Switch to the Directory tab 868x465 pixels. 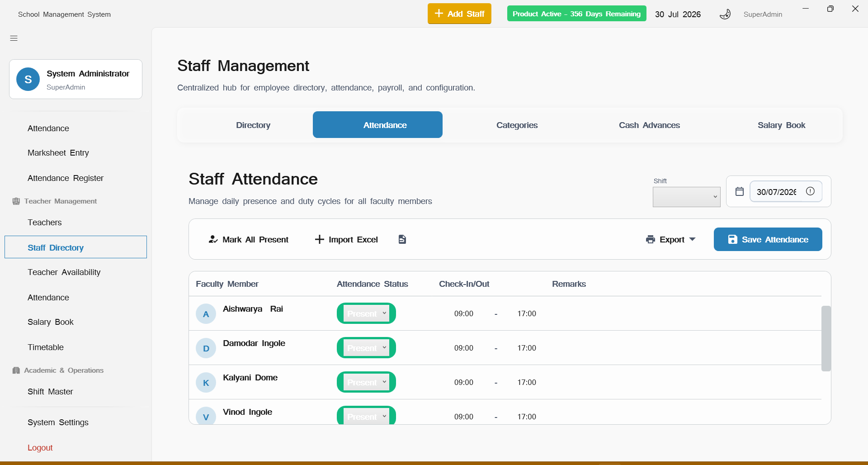click(x=253, y=125)
